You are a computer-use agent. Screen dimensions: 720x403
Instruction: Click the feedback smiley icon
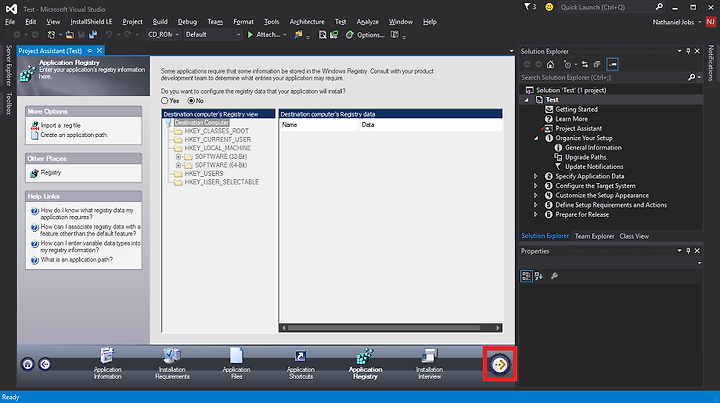[x=549, y=7]
